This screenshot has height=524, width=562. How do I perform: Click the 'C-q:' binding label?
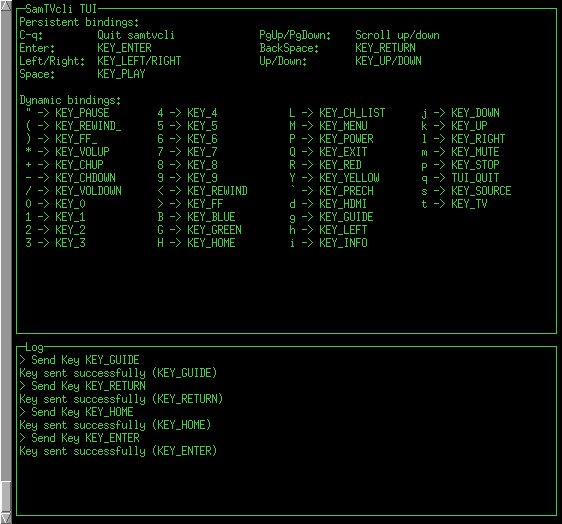pyautogui.click(x=31, y=35)
